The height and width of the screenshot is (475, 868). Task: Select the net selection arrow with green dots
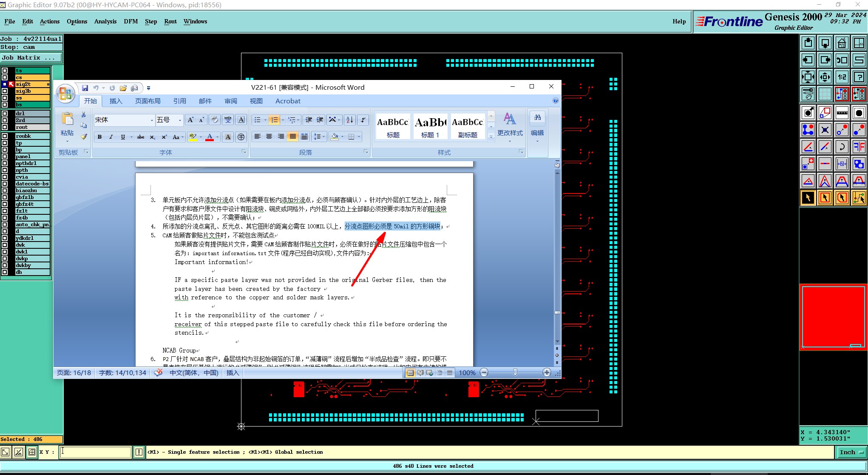pyautogui.click(x=859, y=198)
